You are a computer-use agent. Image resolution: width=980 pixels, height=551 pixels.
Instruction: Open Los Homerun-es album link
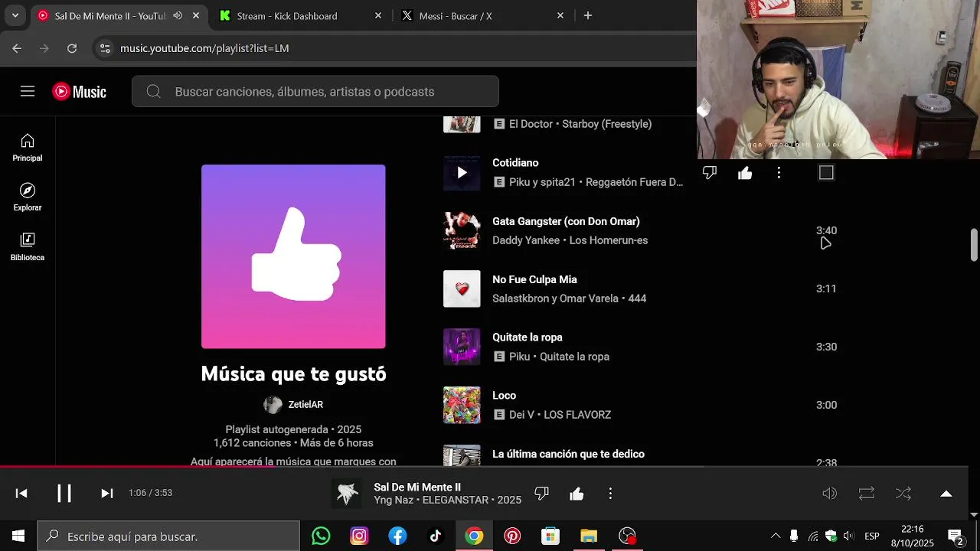tap(609, 240)
